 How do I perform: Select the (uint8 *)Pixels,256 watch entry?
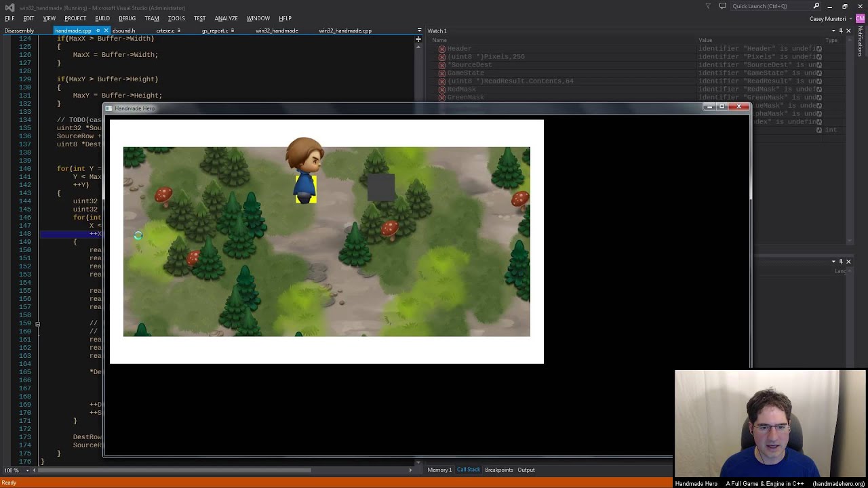pos(486,57)
